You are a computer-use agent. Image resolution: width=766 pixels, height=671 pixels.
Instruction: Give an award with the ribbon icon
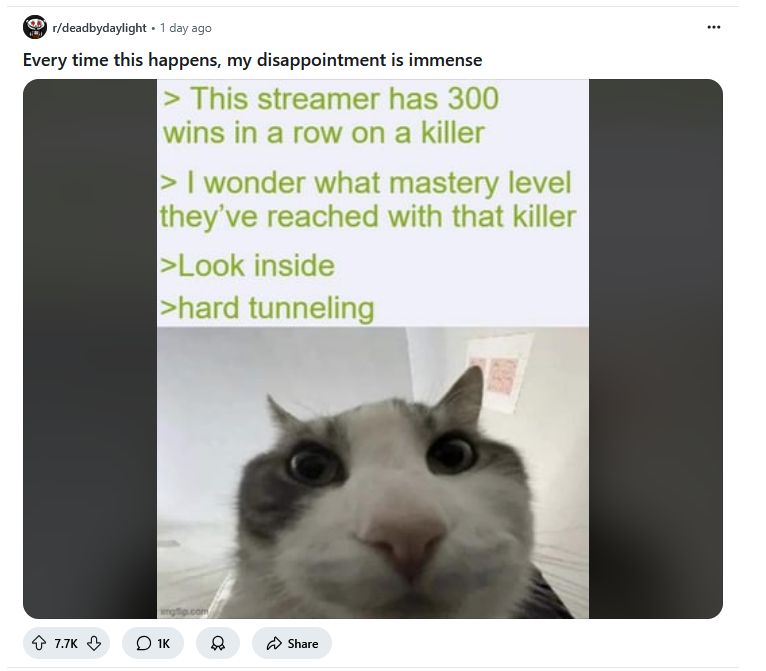(x=218, y=643)
